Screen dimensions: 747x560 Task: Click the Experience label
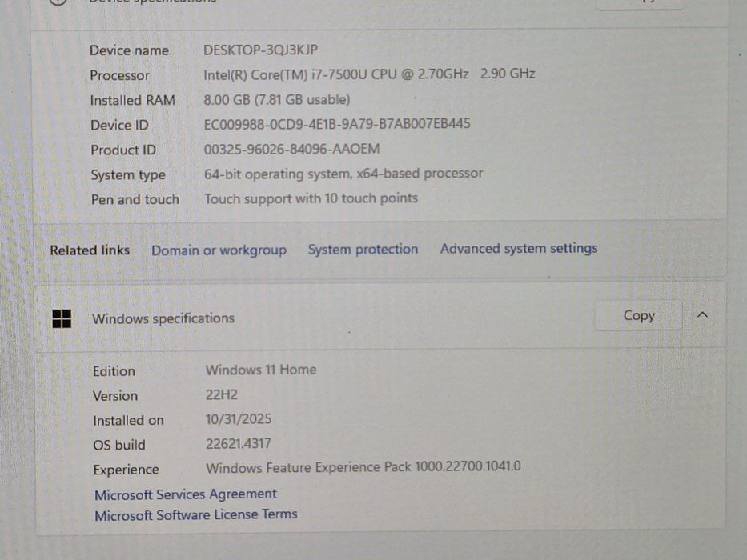tap(127, 470)
